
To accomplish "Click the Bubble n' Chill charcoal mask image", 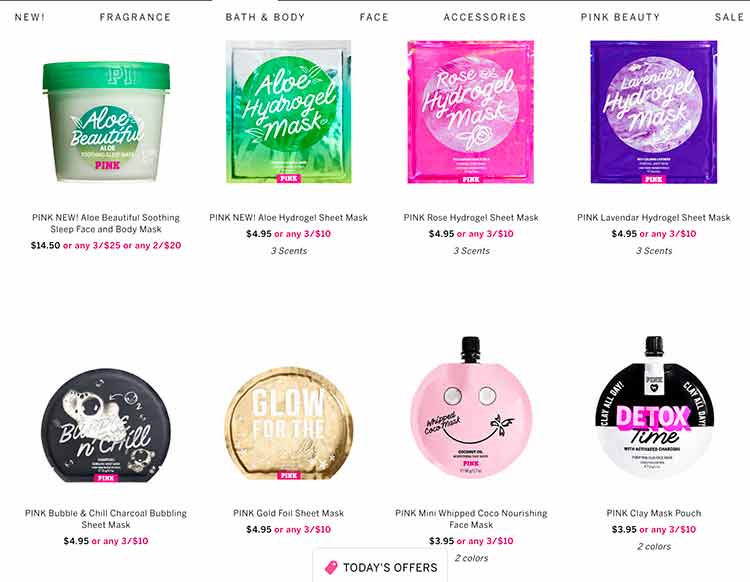I will tap(106, 425).
